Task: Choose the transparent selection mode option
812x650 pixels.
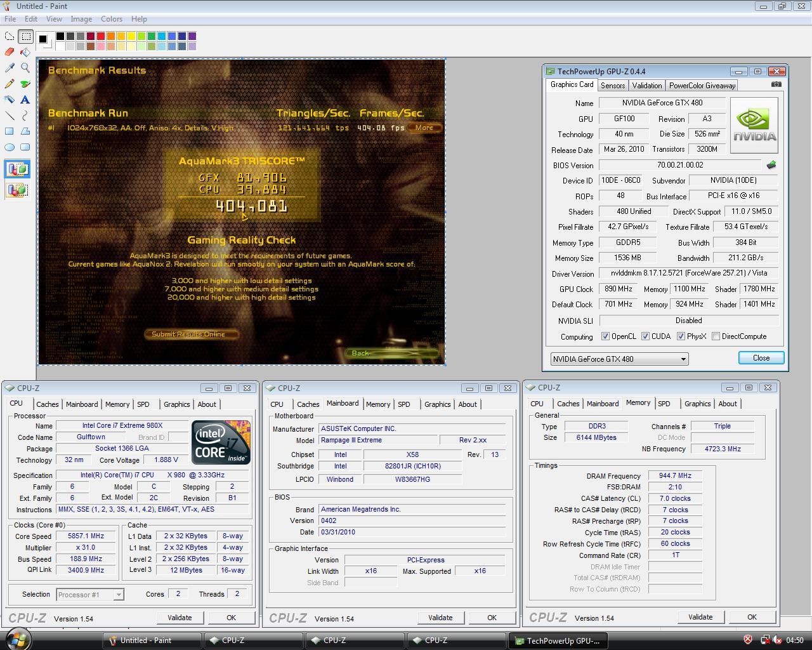Action: [x=17, y=190]
